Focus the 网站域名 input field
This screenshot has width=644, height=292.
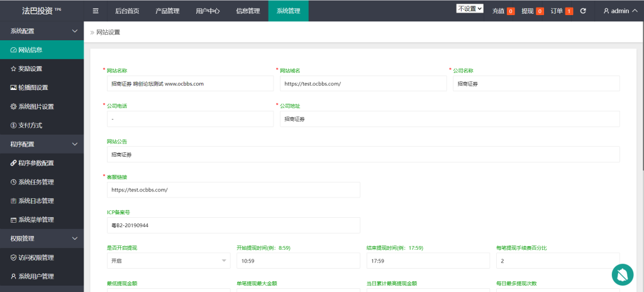pyautogui.click(x=364, y=84)
